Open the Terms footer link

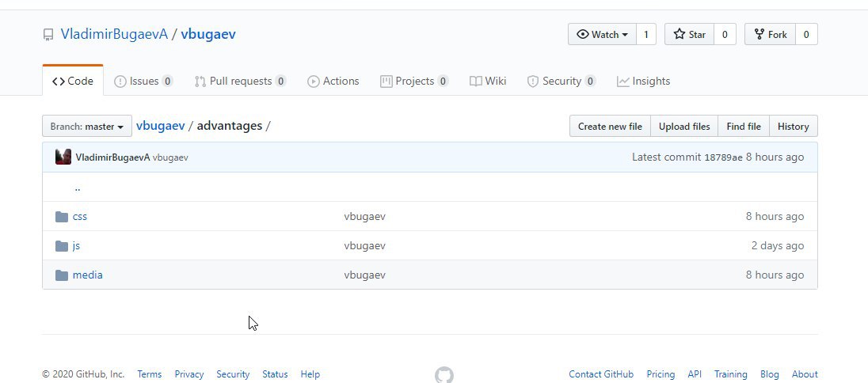click(150, 374)
